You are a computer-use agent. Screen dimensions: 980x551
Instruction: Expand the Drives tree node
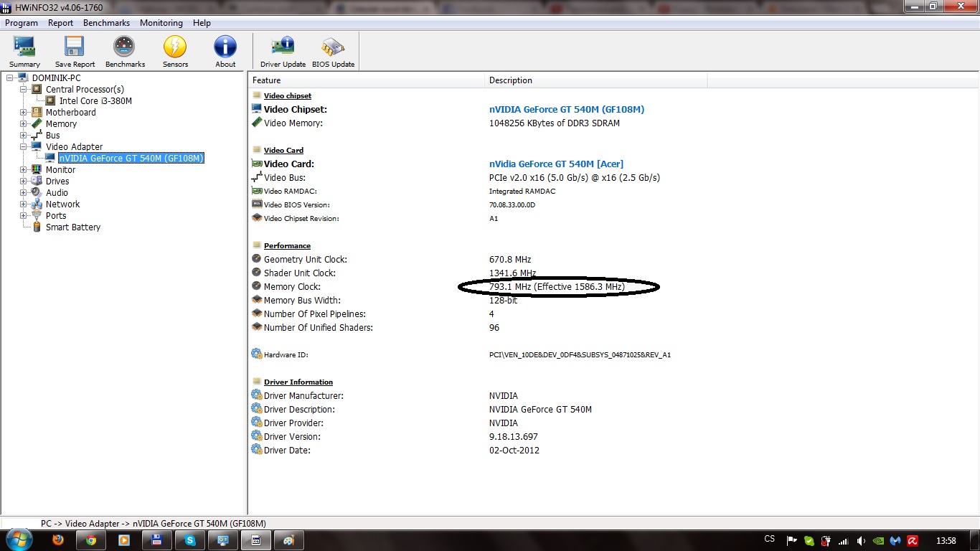[24, 181]
